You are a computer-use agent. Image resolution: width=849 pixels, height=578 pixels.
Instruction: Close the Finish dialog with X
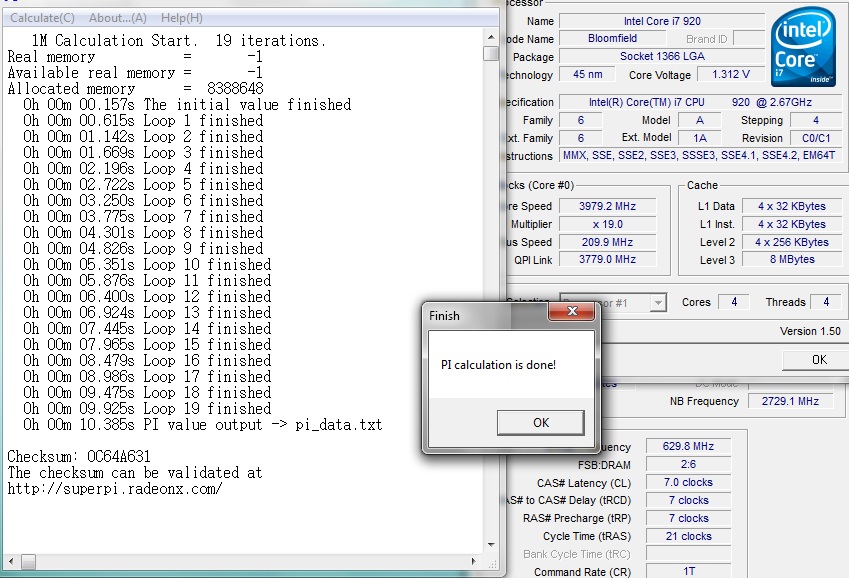(572, 310)
